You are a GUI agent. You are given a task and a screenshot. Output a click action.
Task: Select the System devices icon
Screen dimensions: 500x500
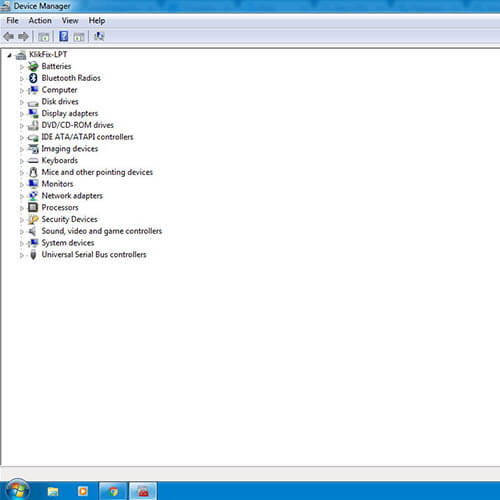tap(33, 243)
